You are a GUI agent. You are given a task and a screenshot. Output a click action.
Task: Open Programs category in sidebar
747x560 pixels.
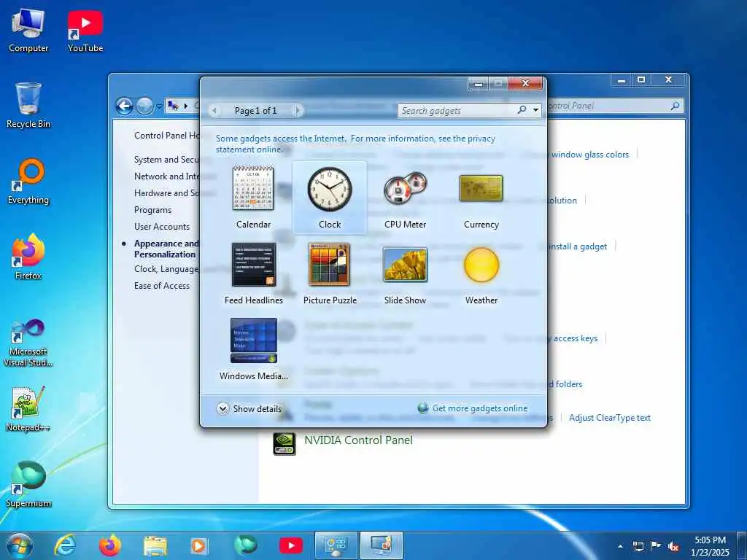(152, 210)
